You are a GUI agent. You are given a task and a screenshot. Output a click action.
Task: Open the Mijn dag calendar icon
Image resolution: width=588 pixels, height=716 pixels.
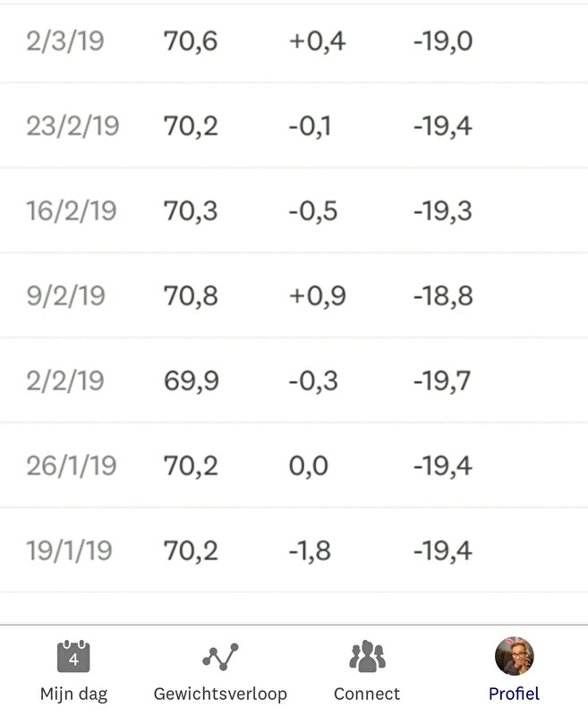(x=73, y=656)
